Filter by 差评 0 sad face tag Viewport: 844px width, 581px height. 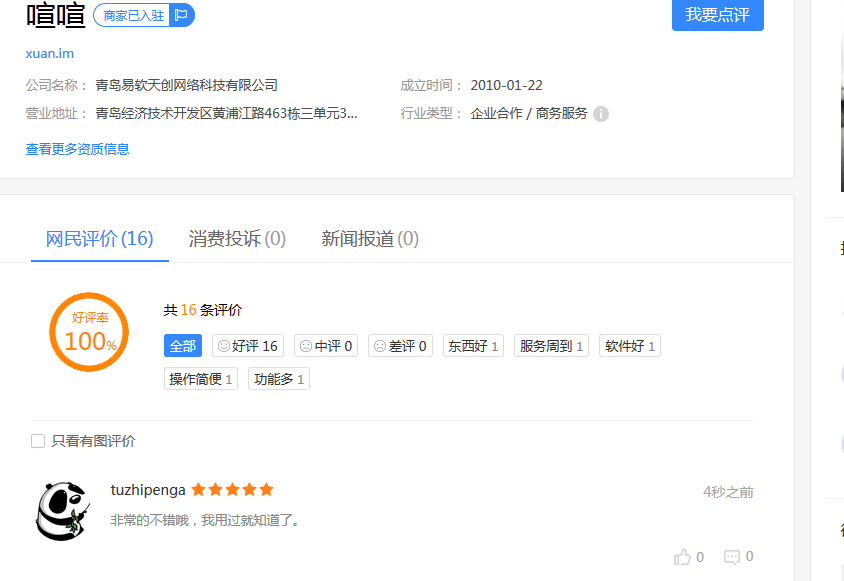pos(400,346)
